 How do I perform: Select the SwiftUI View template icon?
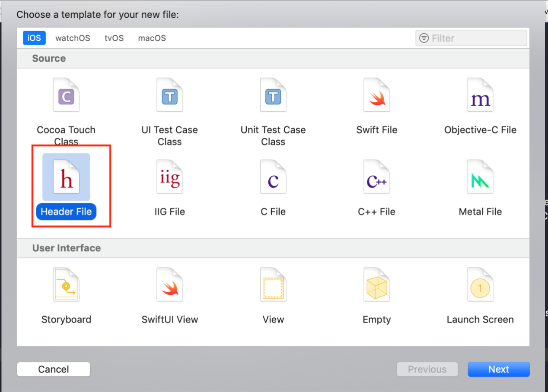(x=169, y=286)
